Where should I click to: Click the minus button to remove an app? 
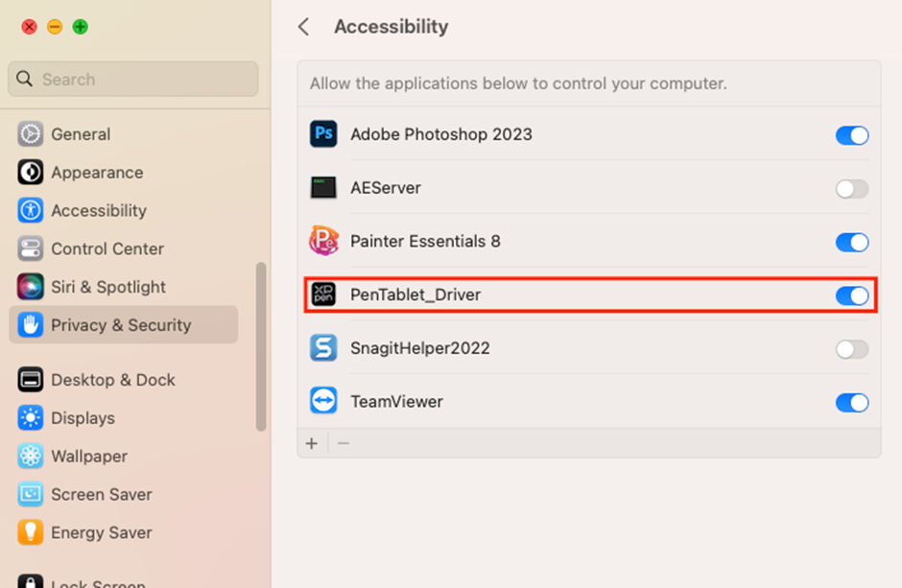343,443
